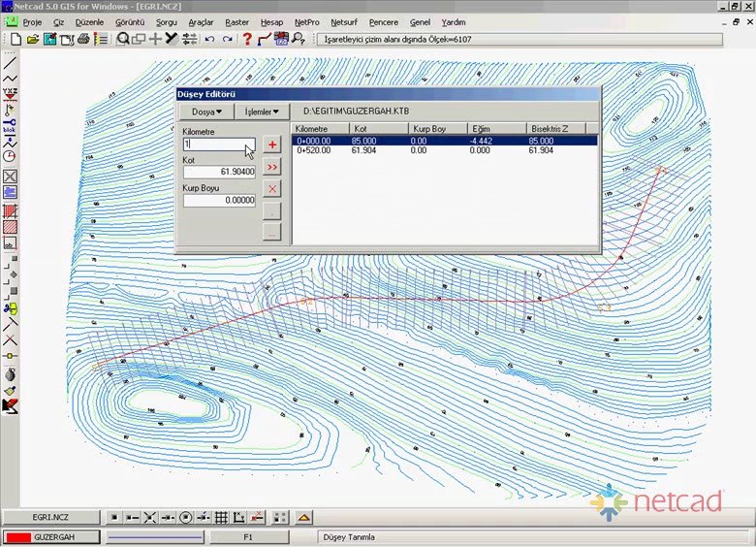Open the Yardım menu
This screenshot has width=756, height=547.
click(454, 22)
